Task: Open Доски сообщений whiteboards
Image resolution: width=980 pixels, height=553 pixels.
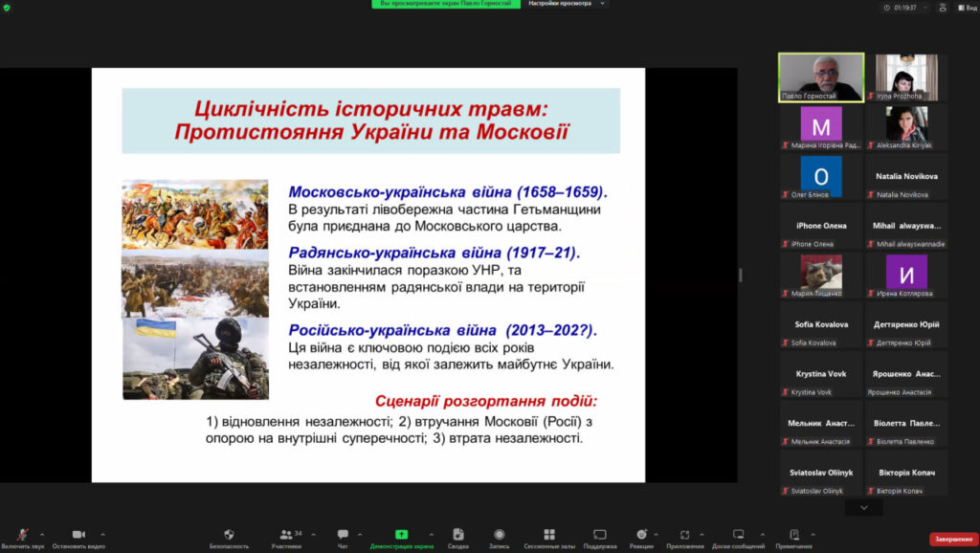Action: click(x=738, y=536)
